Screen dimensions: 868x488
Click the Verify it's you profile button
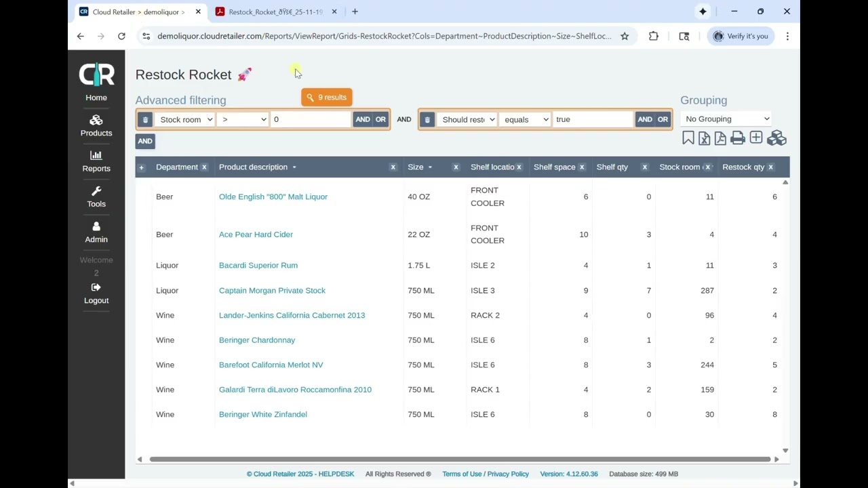[741, 36]
